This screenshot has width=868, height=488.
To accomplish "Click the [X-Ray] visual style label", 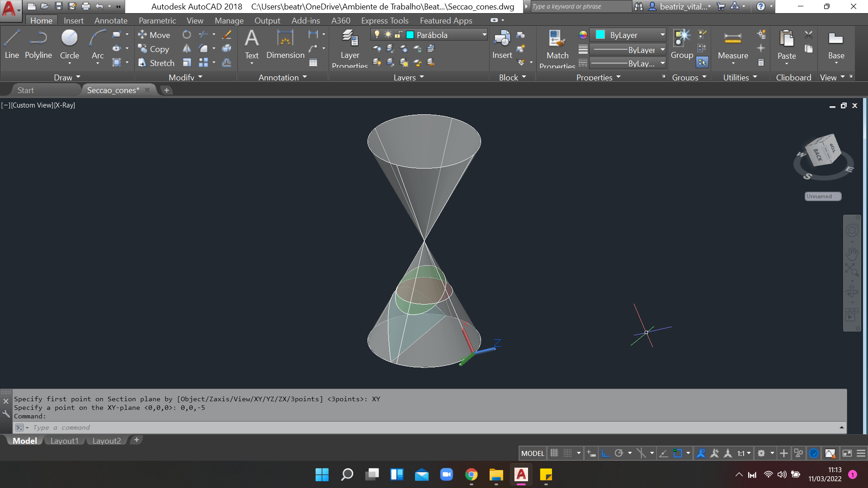I will [65, 105].
